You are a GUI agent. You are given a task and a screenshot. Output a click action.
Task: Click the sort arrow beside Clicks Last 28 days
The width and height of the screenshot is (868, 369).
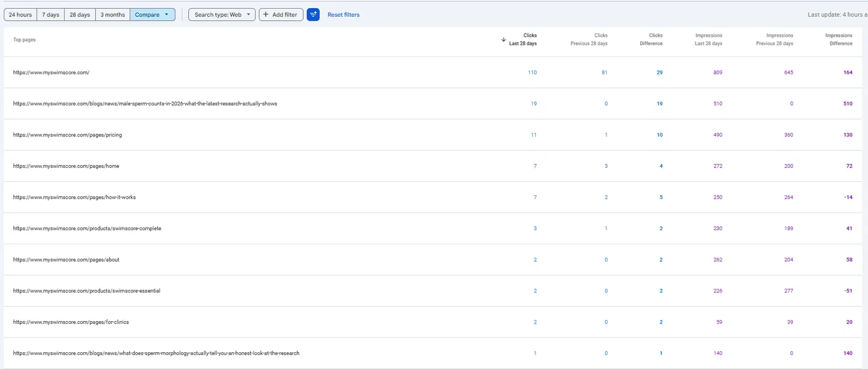(x=503, y=40)
